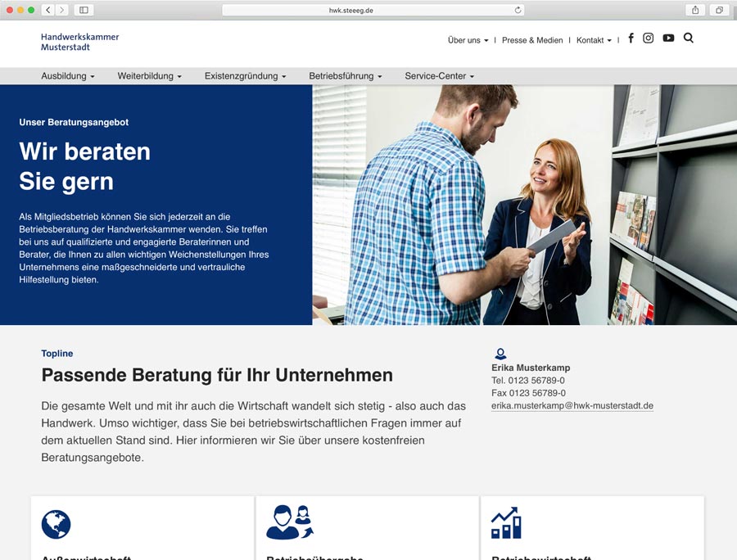Click the erika.musterkamp email address link

click(x=572, y=406)
